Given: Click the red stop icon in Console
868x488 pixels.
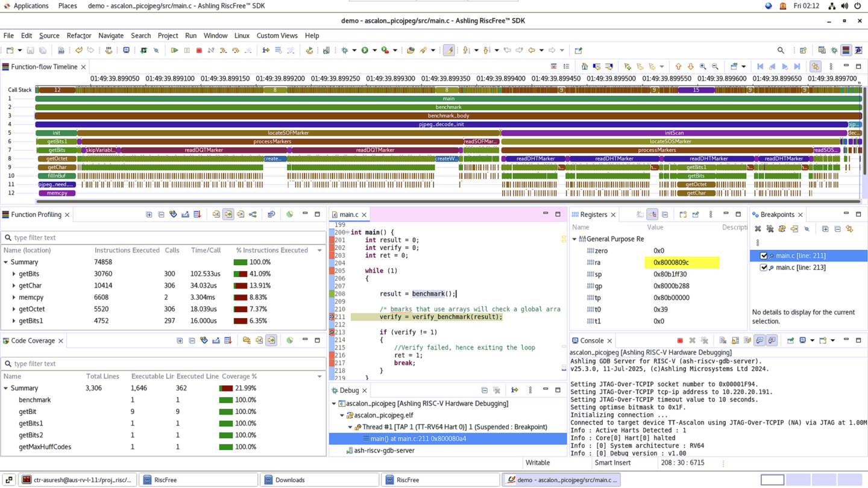Looking at the screenshot, I should pos(680,341).
